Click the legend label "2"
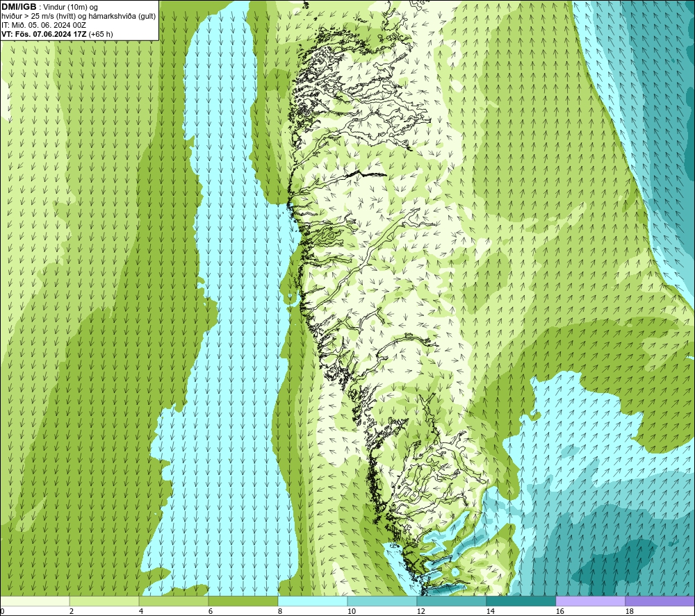 pos(72,611)
